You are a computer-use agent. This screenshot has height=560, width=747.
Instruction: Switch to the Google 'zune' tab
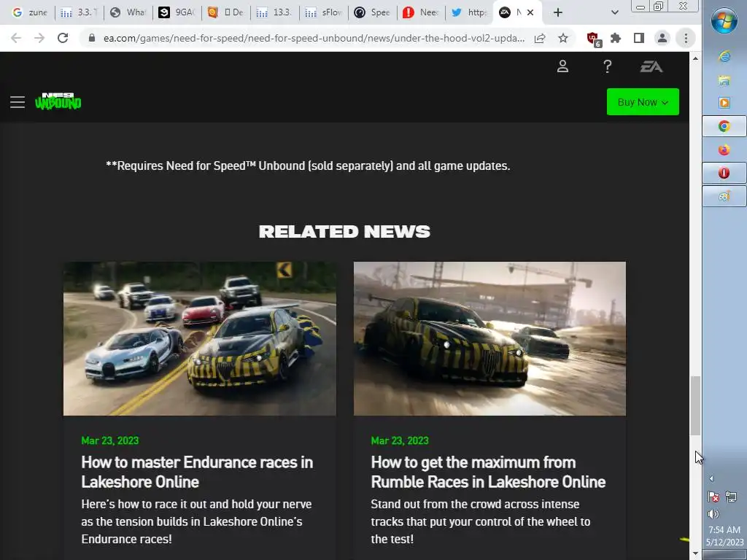click(x=29, y=12)
